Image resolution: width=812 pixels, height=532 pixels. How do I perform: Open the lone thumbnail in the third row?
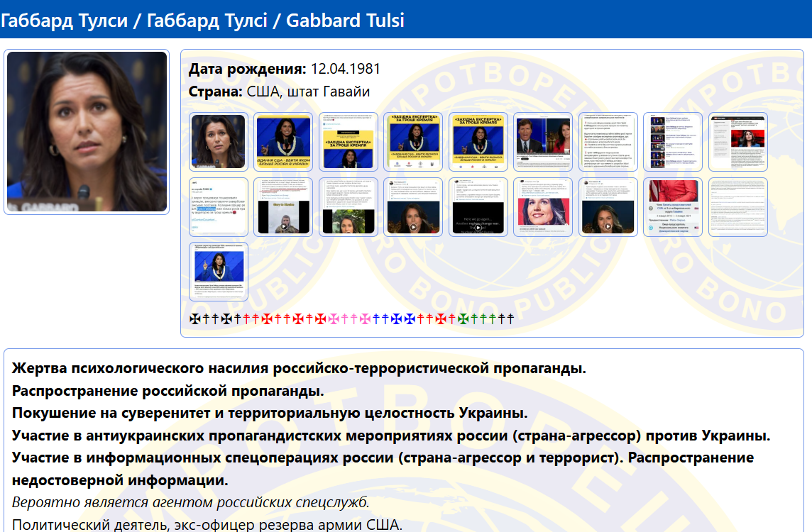[x=218, y=272]
